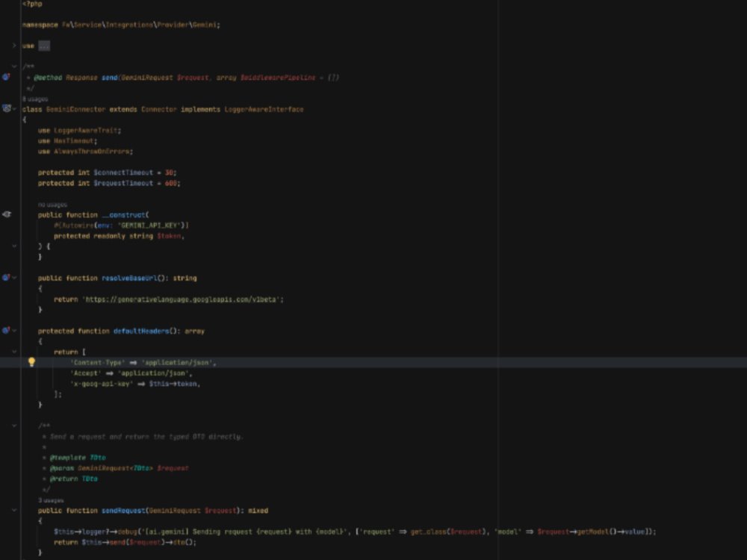
Task: Click the value 600 of requestTimeout
Action: [170, 183]
